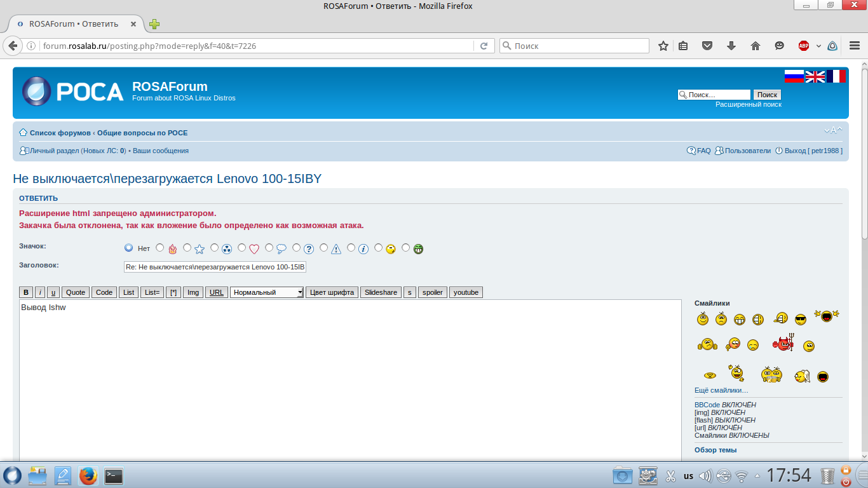Select the 'Нет' topic icon radio

click(x=129, y=248)
